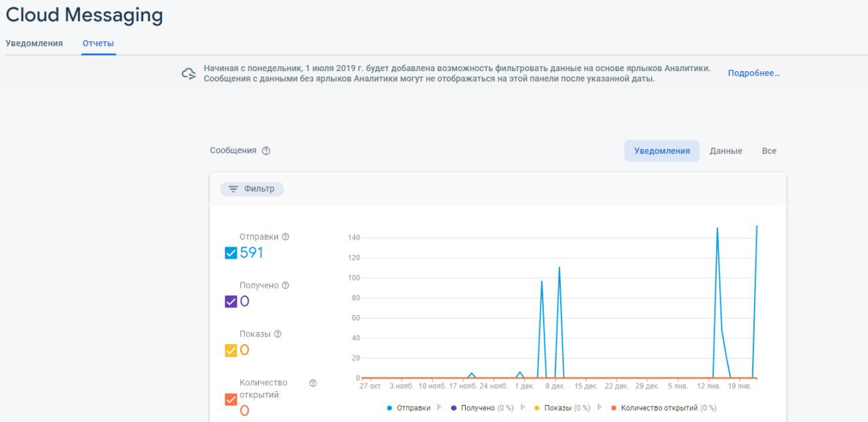
Task: Switch to the Уведомления tab at top
Action: pyautogui.click(x=34, y=43)
